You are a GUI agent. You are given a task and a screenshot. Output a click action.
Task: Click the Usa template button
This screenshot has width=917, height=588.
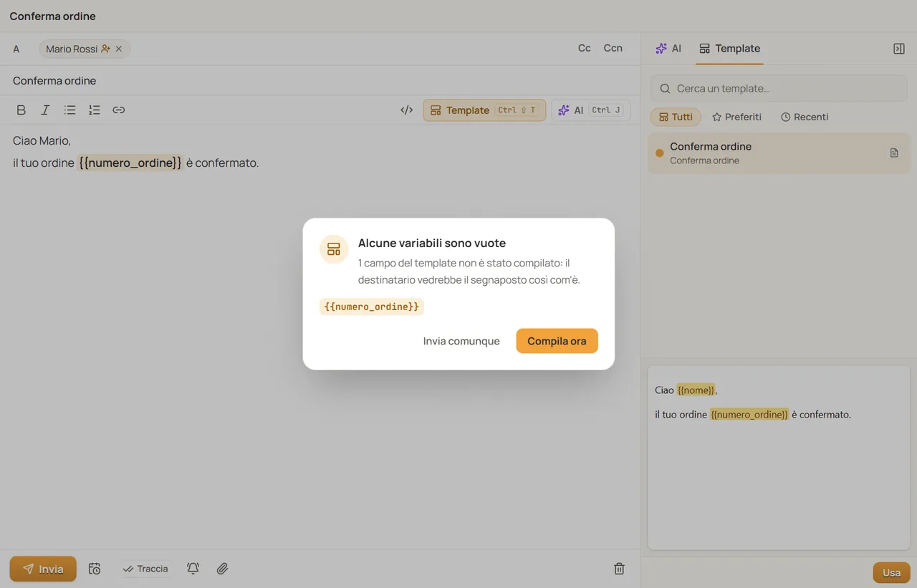tap(891, 573)
